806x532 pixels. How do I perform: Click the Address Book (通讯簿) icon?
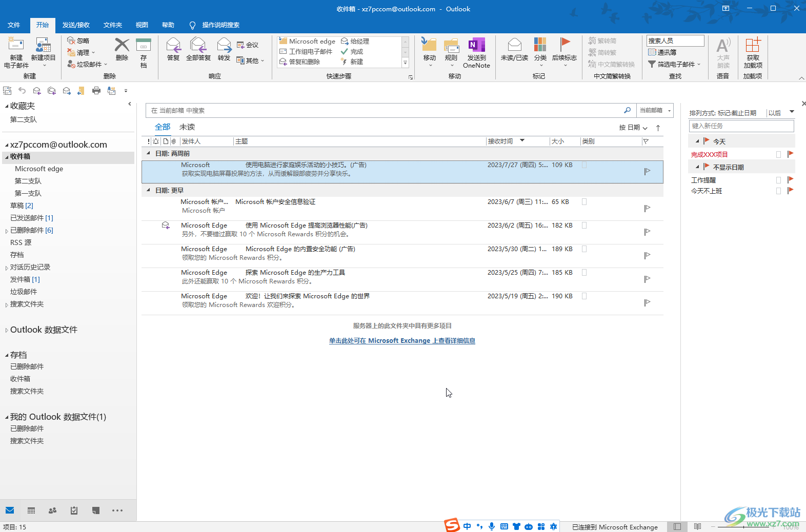(652, 52)
